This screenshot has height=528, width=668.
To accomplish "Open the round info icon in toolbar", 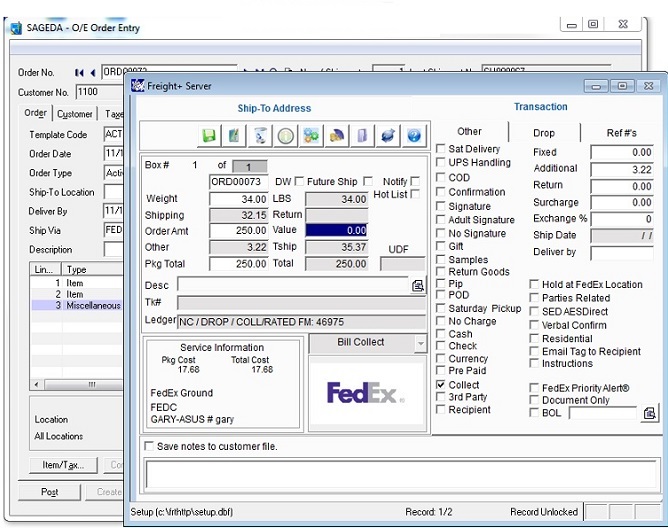I will (285, 136).
